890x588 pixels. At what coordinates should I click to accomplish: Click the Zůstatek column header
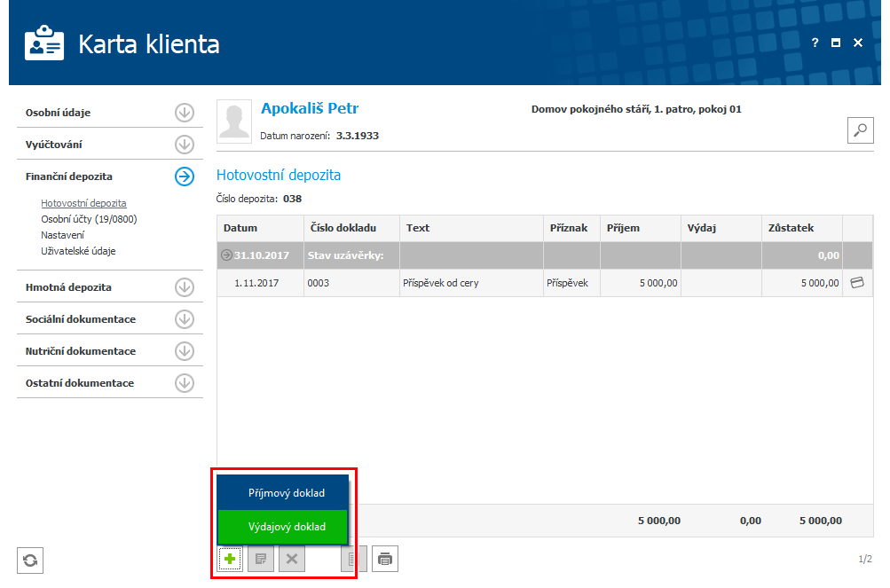coord(802,228)
